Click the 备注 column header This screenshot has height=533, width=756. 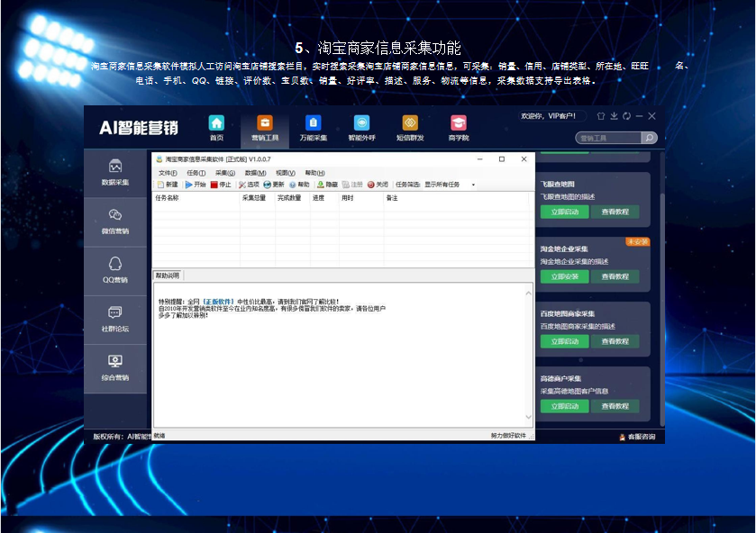456,198
